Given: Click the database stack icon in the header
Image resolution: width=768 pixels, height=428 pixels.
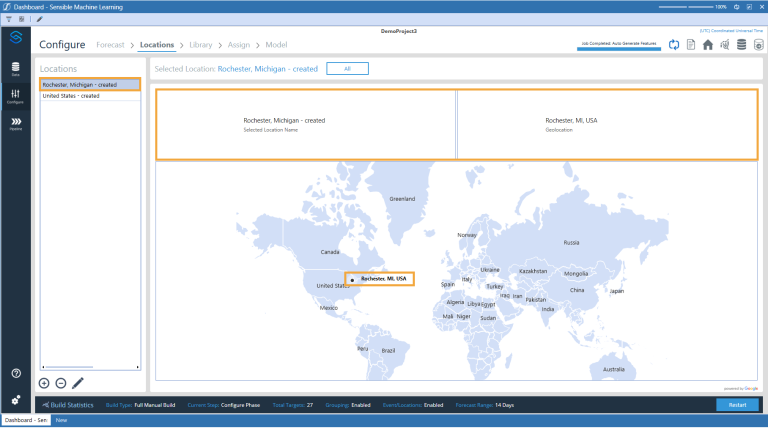Looking at the screenshot, I should [x=741, y=45].
